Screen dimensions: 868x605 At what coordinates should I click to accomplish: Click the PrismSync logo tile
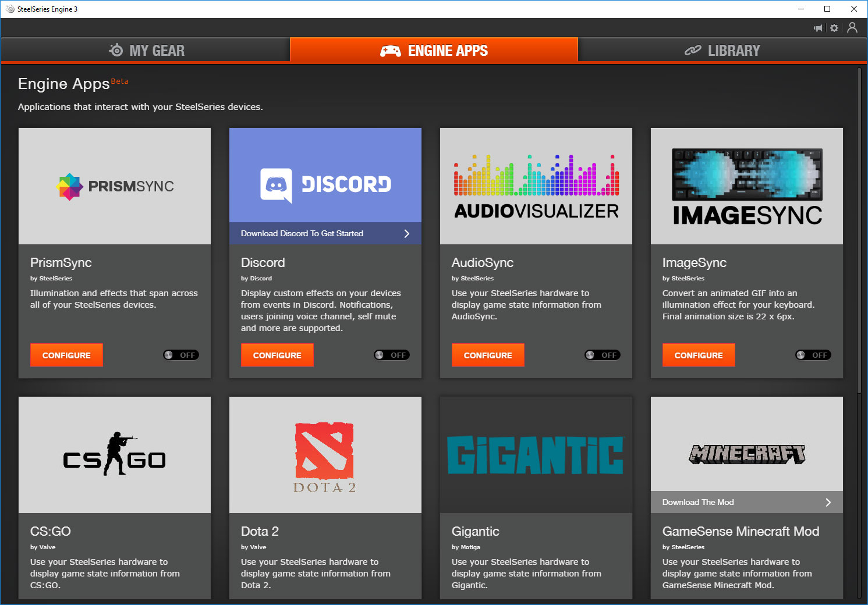(115, 186)
